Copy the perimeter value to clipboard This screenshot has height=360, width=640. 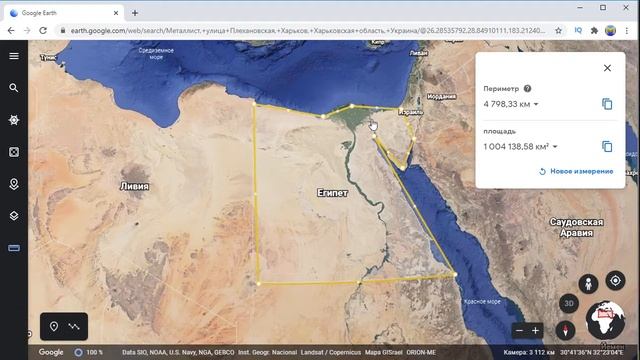(x=607, y=104)
